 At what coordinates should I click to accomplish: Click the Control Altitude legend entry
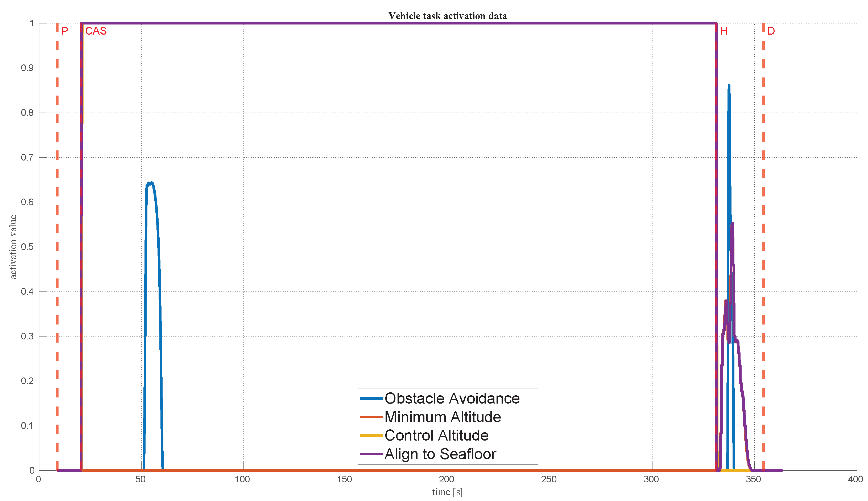tap(436, 436)
